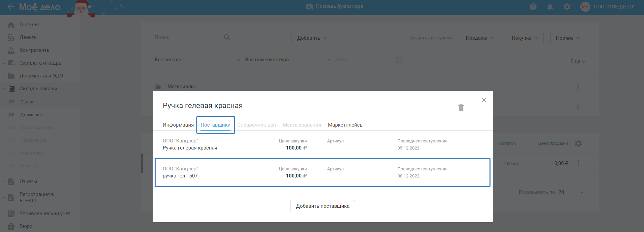Delete item using the trash can icon
The height and width of the screenshot is (232, 644).
tap(461, 108)
